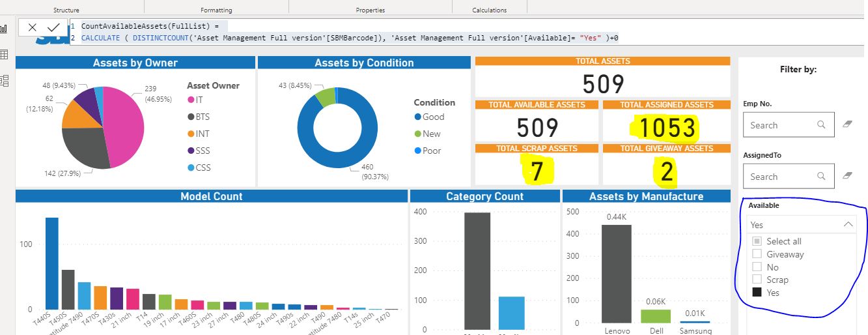Uncheck the Yes option in the Available slicer
The image size is (868, 335).
tap(757, 293)
